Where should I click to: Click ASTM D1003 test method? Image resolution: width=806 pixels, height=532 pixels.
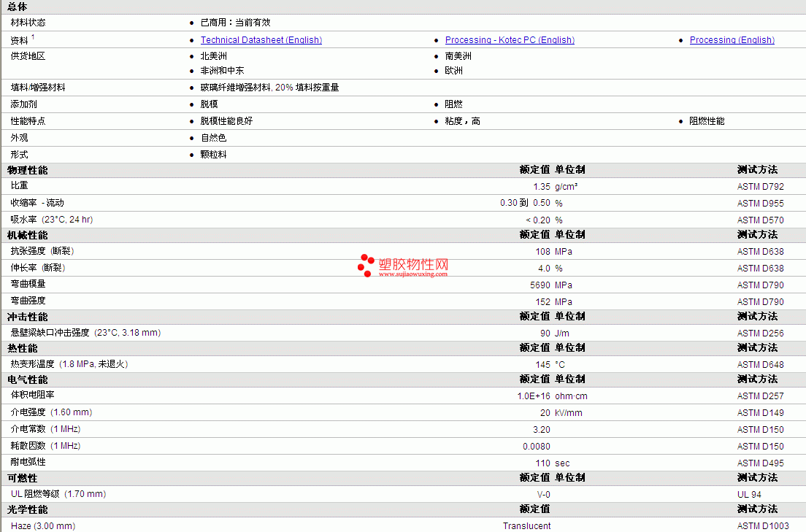pos(763,526)
